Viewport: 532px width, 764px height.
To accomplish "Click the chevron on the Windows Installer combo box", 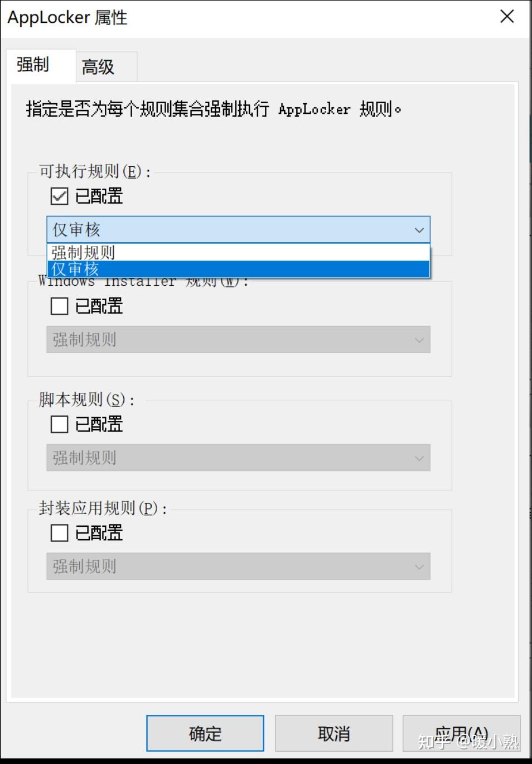I will tap(419, 339).
